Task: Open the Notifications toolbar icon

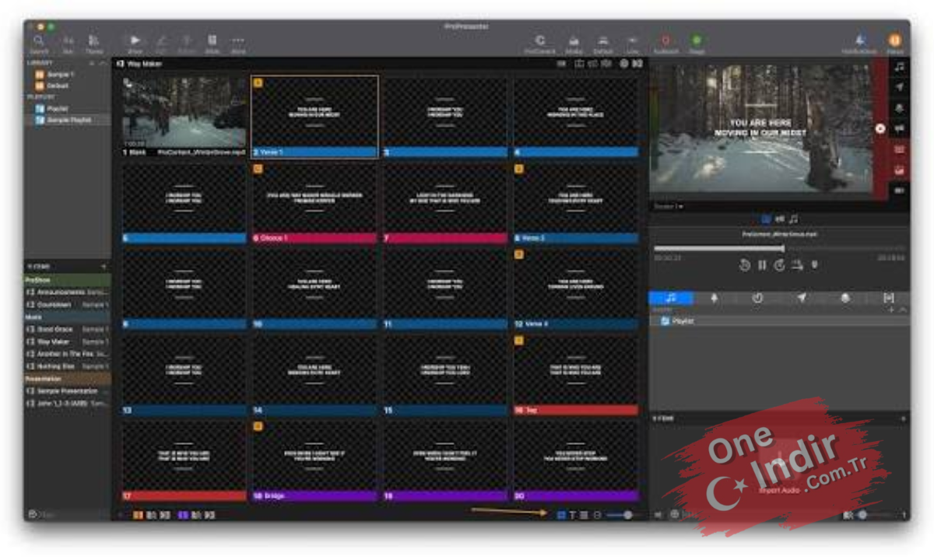Action: tap(859, 44)
